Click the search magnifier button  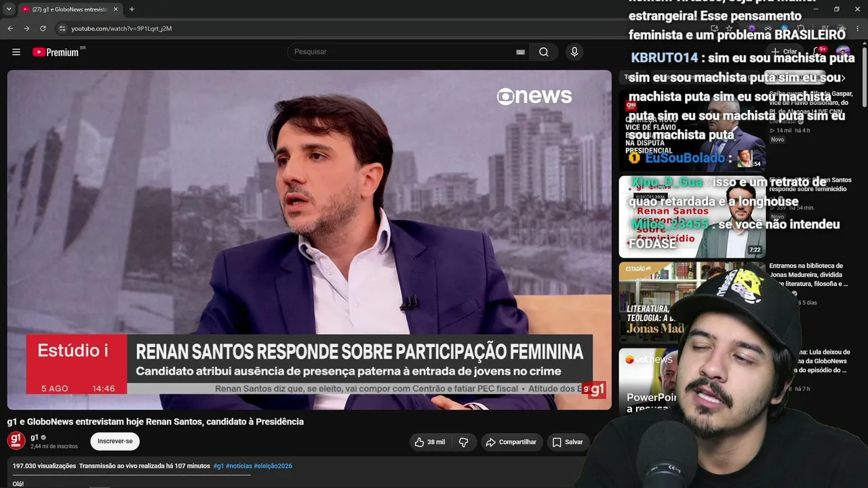click(x=544, y=52)
